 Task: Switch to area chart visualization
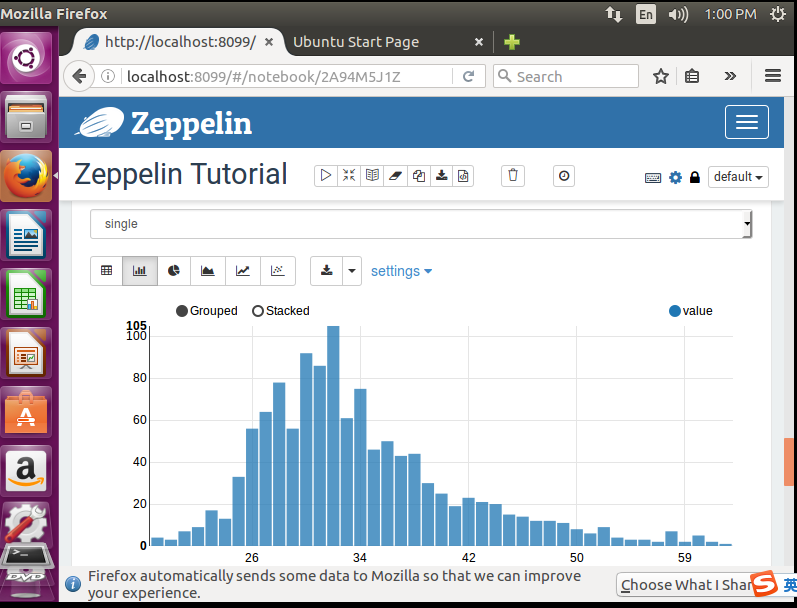click(208, 271)
